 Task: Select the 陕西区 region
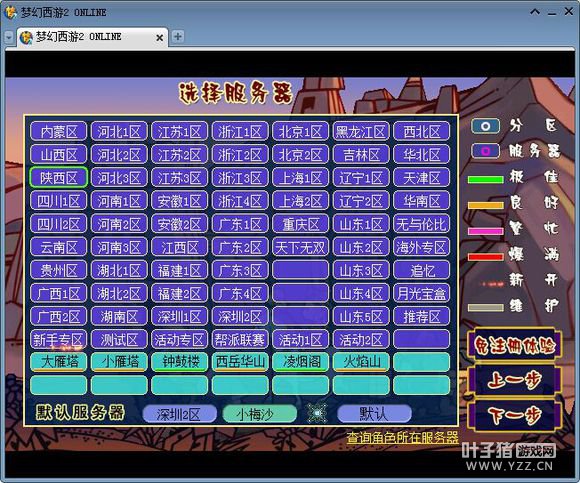pyautogui.click(x=58, y=178)
